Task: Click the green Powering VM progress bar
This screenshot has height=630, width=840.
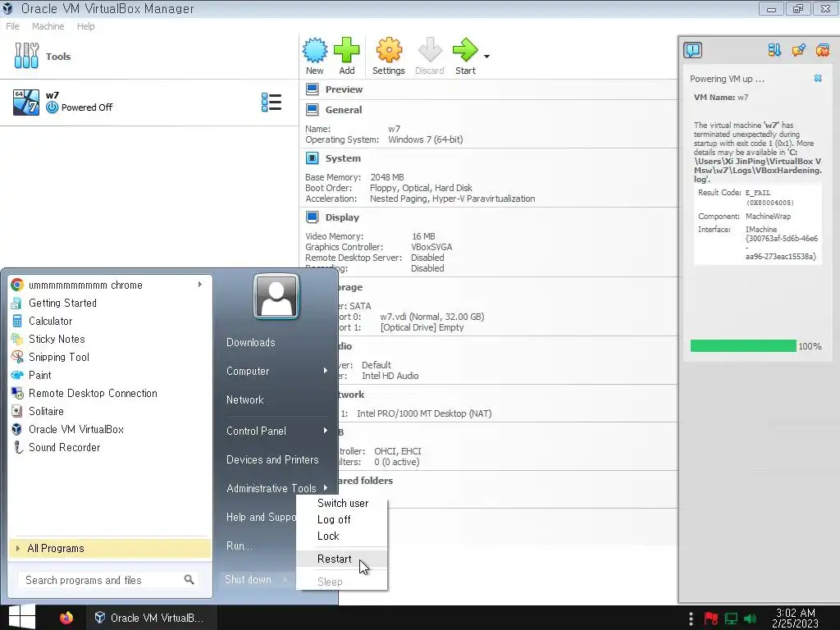Action: pyautogui.click(x=743, y=346)
